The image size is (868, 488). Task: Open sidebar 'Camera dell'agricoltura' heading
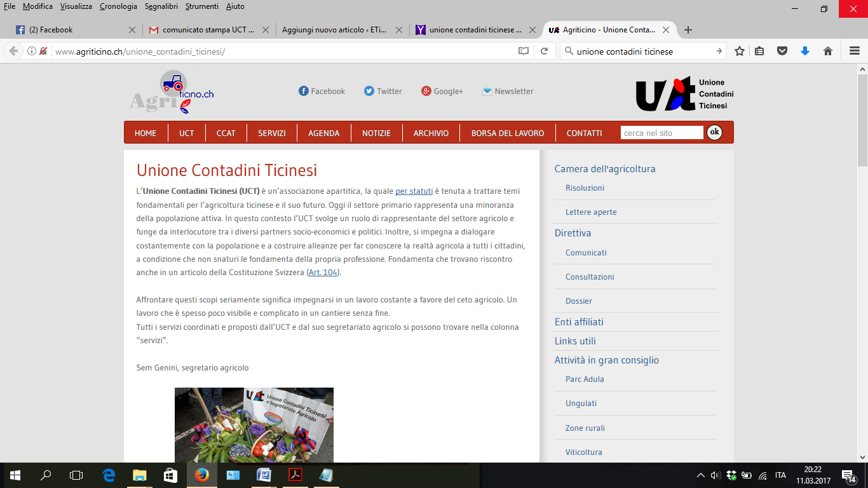point(605,169)
